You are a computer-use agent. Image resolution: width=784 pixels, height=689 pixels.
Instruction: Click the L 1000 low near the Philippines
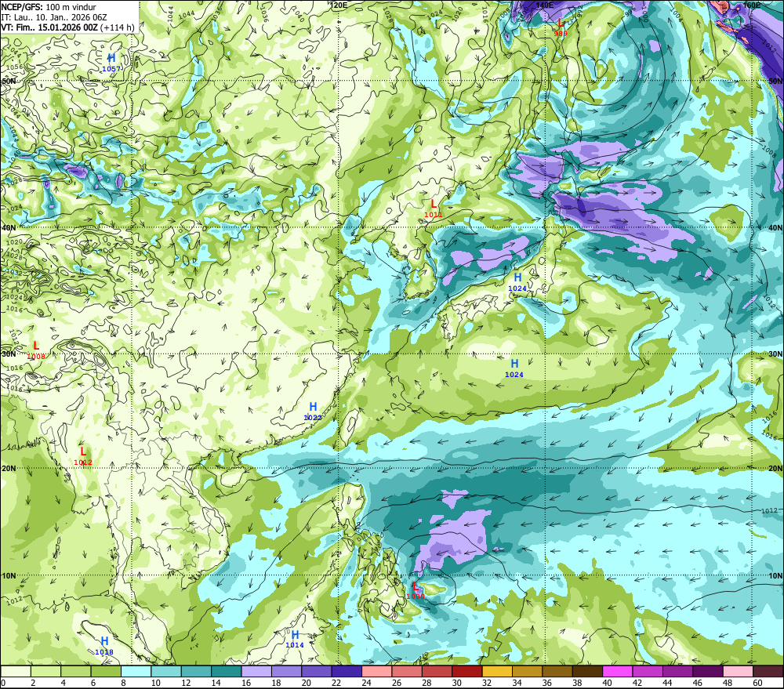tap(415, 590)
